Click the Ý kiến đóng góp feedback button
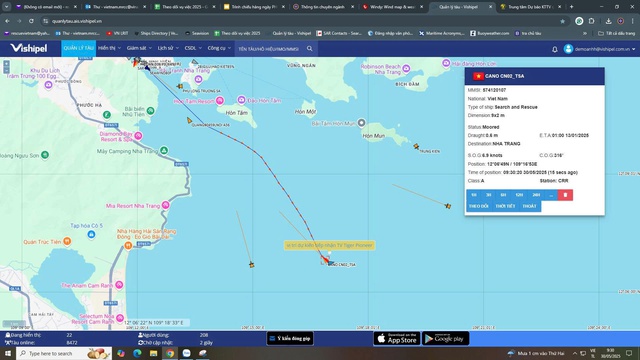 290,338
